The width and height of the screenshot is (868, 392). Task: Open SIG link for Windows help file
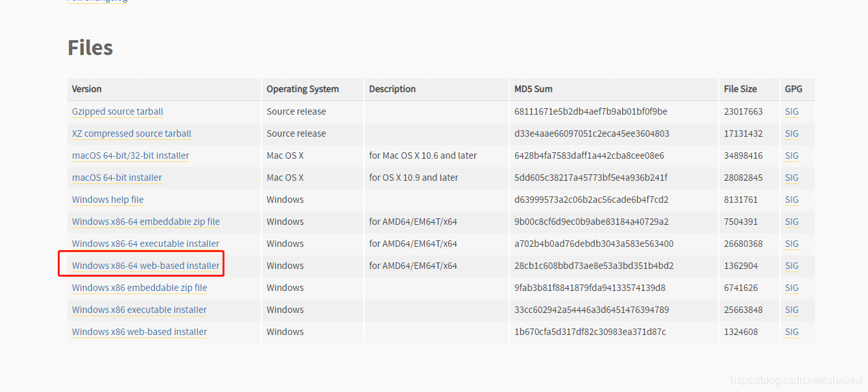pos(791,200)
